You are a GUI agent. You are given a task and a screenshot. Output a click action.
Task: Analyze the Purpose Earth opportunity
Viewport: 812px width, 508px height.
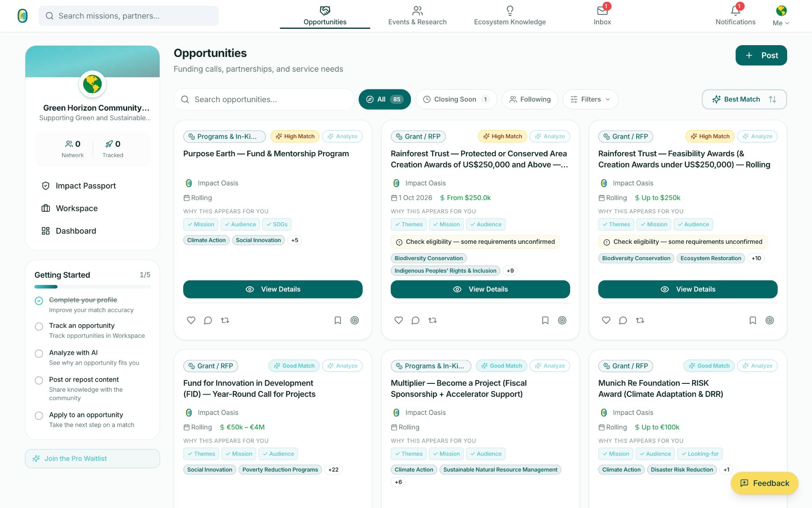click(x=342, y=136)
